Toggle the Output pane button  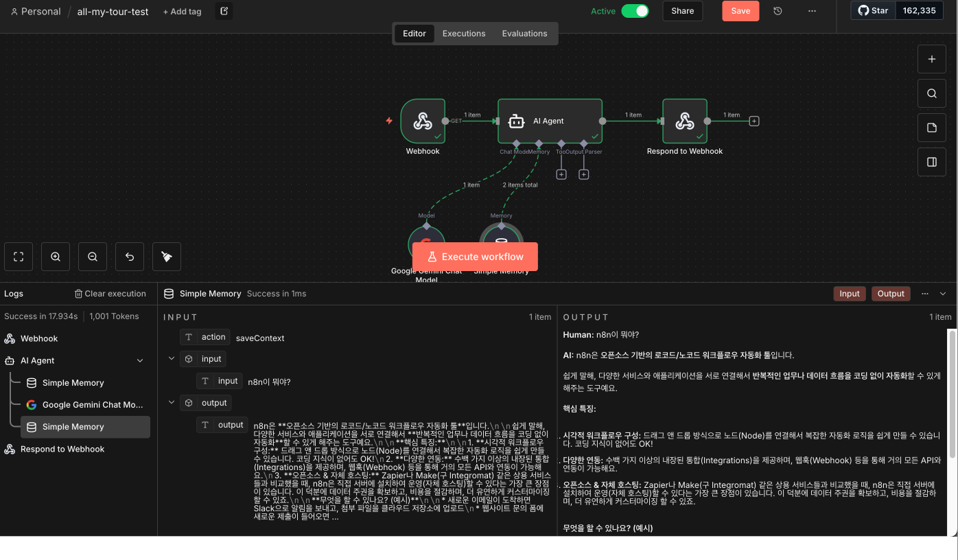891,294
